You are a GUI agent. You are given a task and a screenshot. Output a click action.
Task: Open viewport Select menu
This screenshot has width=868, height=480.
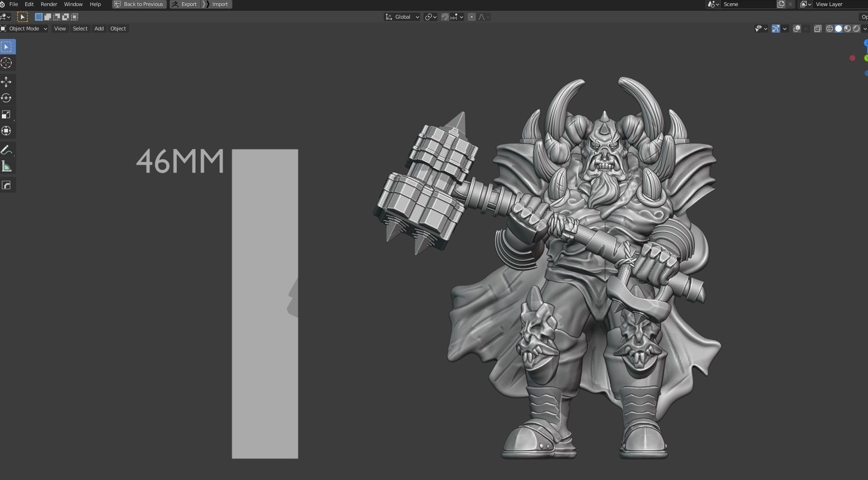[80, 29]
